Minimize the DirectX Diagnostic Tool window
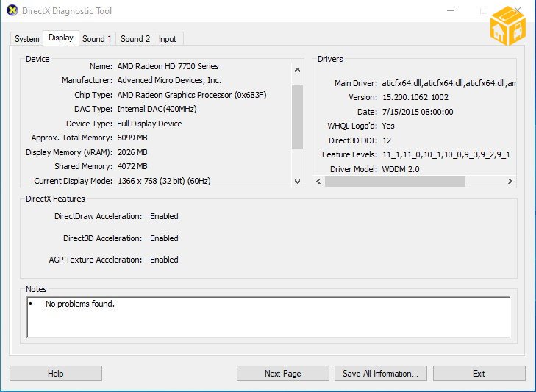Viewport: 536px width, 392px height. click(x=451, y=10)
